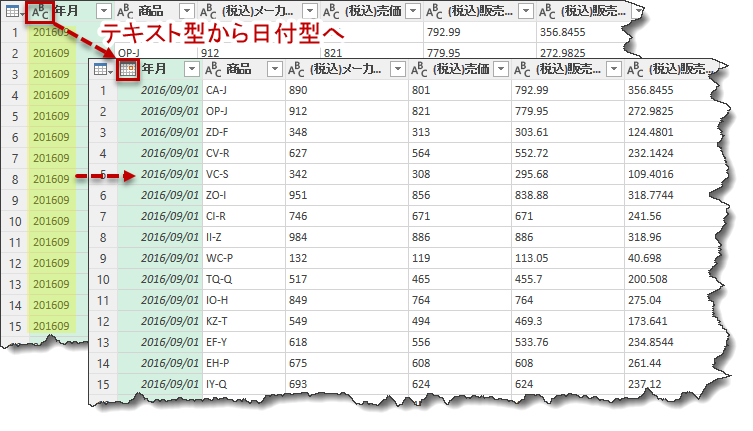
Task: Click the 838.88 cell in the ZO-I row
Action: pyautogui.click(x=568, y=196)
